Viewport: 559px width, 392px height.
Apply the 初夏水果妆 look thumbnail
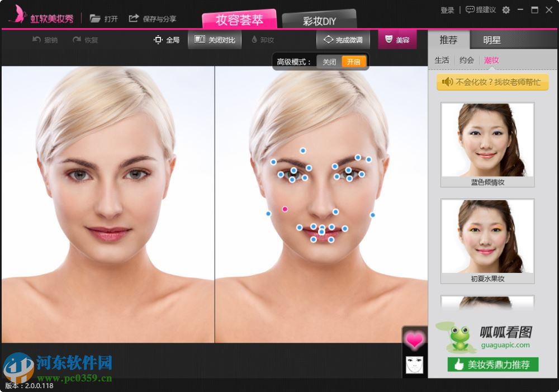pos(487,241)
